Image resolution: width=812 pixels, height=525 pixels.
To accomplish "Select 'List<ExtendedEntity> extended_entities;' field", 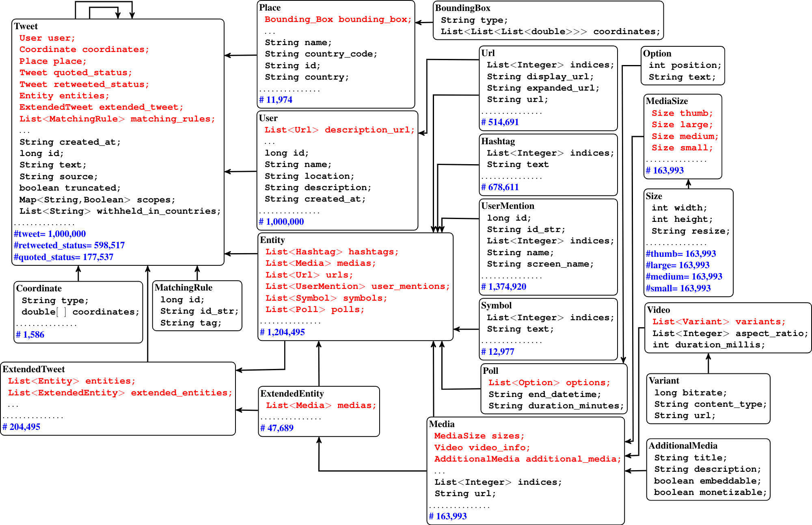I will 120,393.
